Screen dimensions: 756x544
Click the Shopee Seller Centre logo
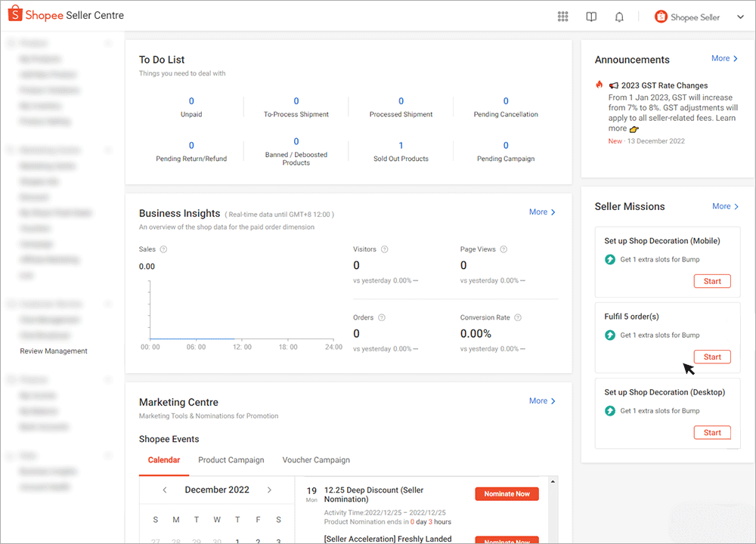coord(64,14)
